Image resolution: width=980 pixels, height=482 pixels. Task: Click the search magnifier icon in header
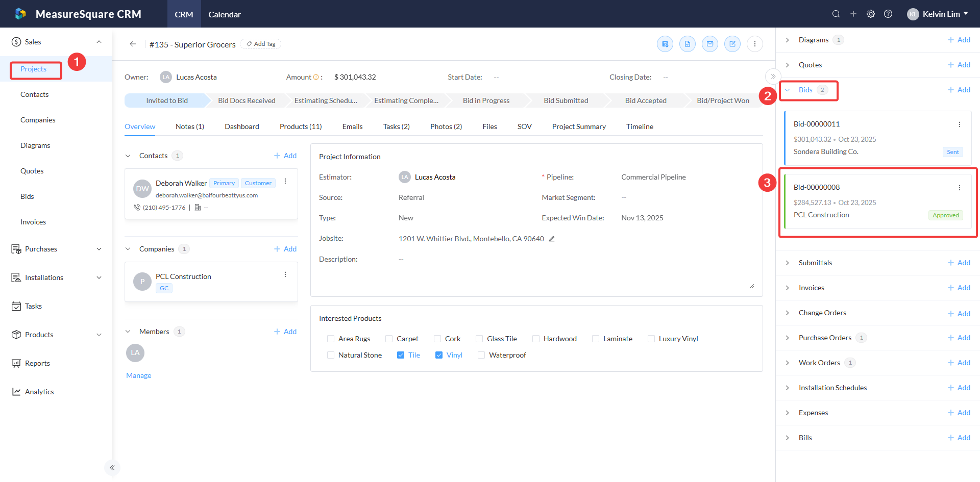[836, 14]
